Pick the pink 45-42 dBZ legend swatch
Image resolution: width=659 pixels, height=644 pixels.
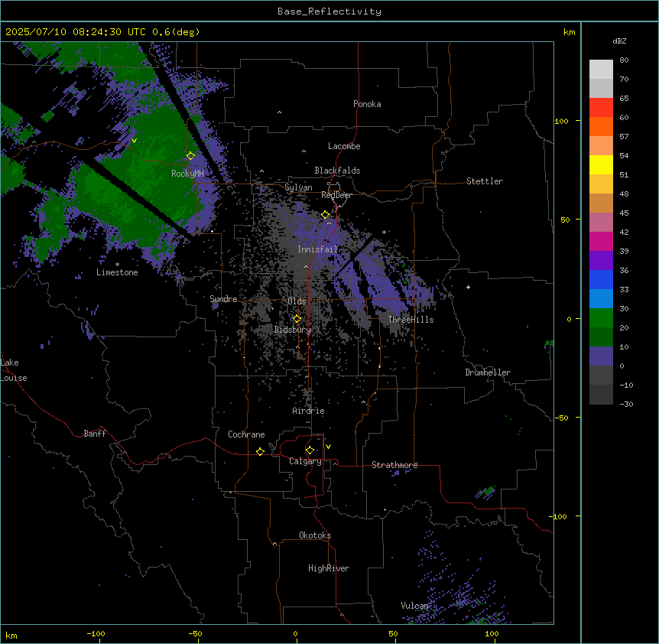pos(601,223)
